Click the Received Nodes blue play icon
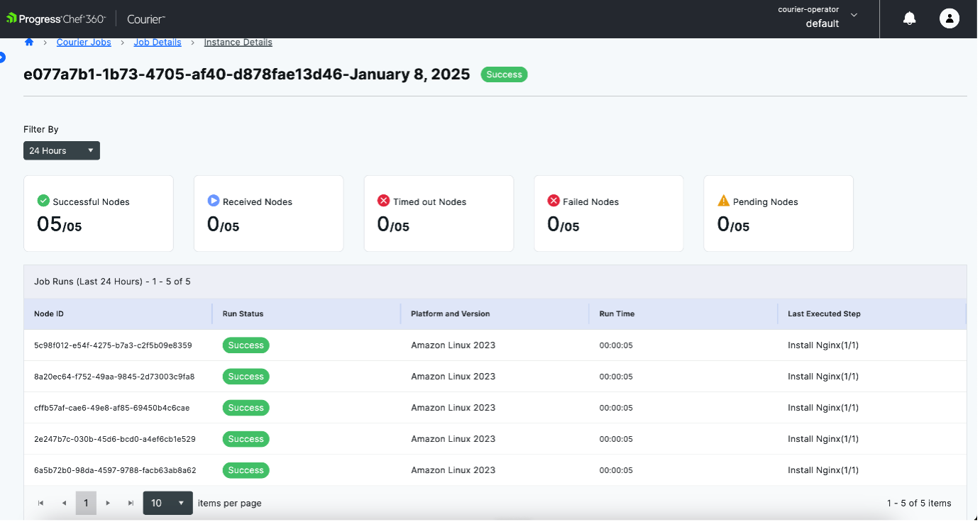The image size is (980, 522). [x=214, y=201]
